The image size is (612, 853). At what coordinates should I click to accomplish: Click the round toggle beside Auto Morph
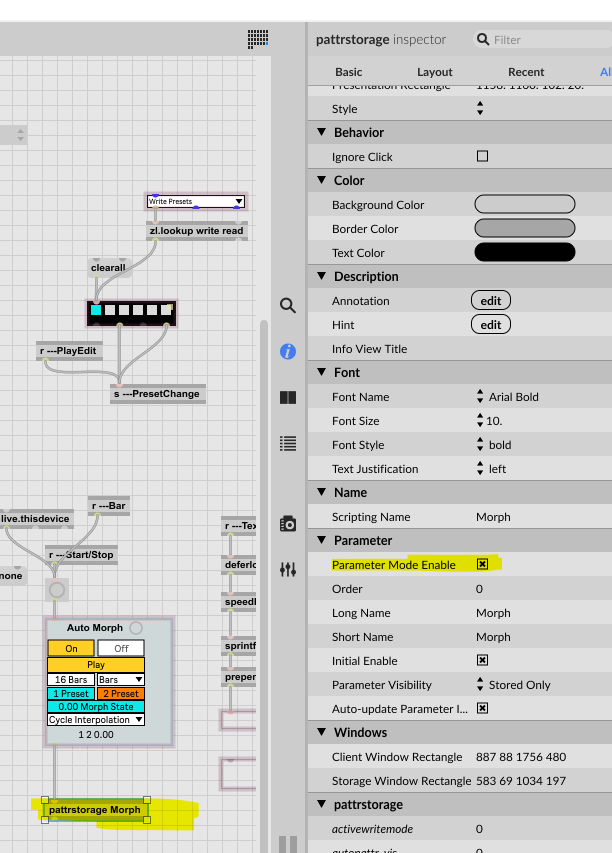click(136, 628)
